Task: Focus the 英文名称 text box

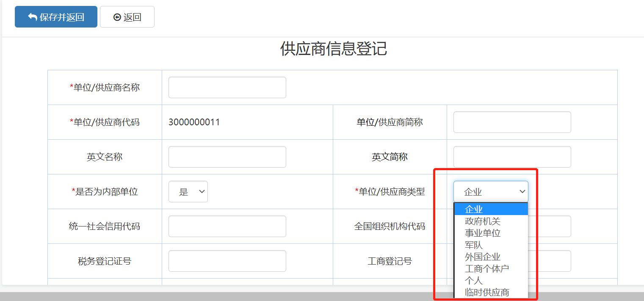Action: click(x=227, y=157)
